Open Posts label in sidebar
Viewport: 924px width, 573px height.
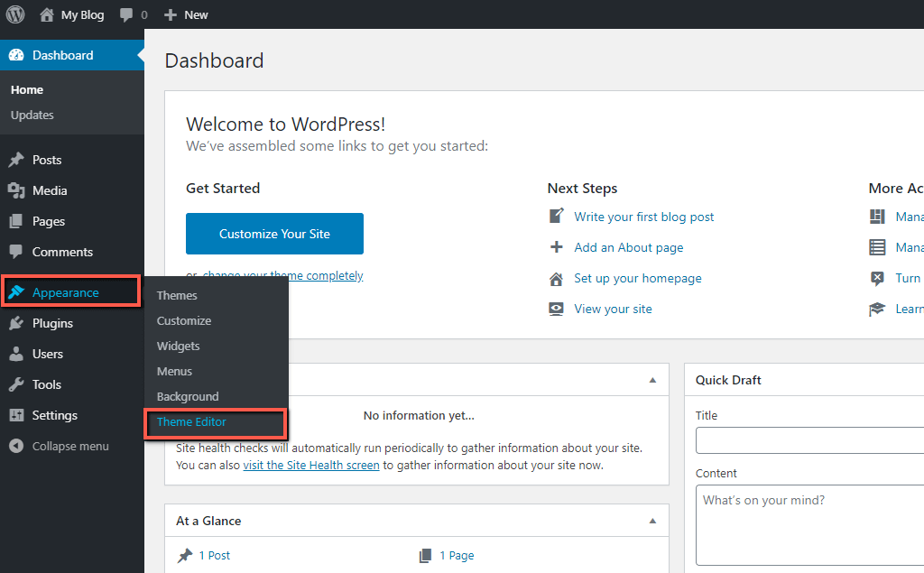click(x=47, y=160)
